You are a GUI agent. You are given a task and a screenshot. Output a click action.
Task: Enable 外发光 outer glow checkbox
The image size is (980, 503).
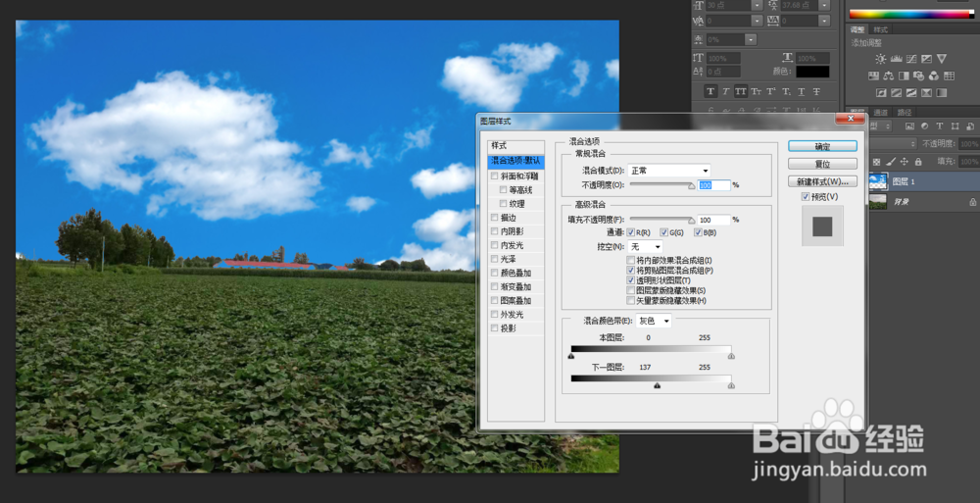(x=494, y=314)
